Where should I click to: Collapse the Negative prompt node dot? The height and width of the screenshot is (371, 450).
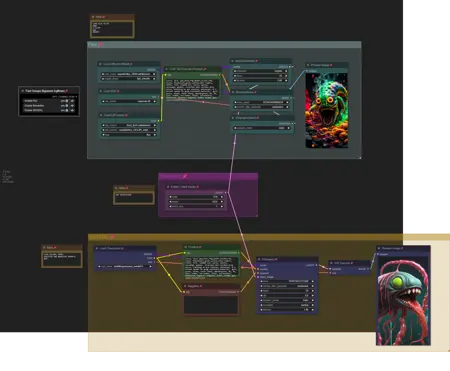click(185, 286)
